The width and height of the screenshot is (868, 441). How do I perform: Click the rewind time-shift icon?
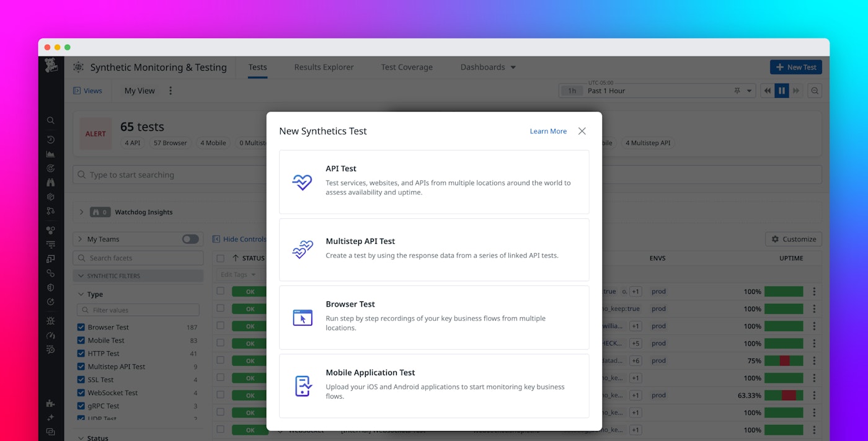(x=767, y=90)
